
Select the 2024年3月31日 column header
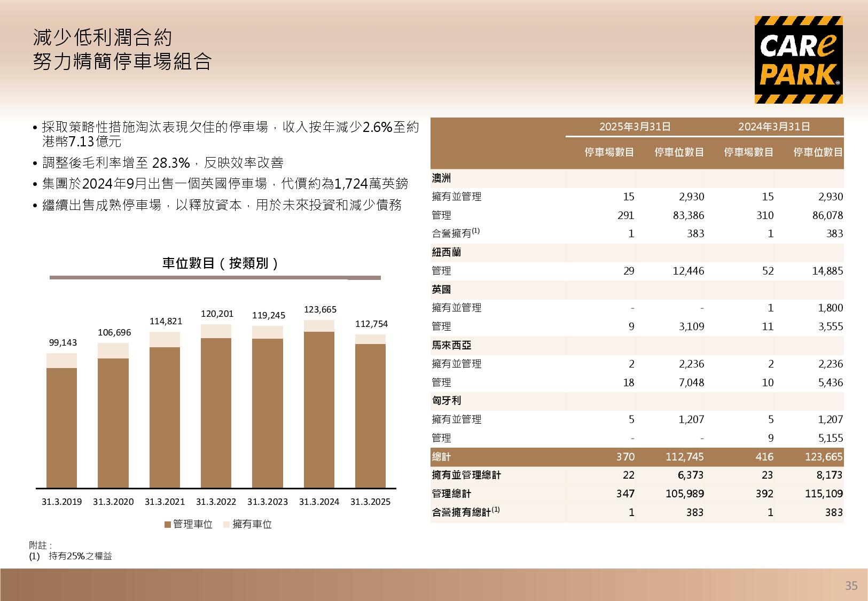pyautogui.click(x=774, y=127)
